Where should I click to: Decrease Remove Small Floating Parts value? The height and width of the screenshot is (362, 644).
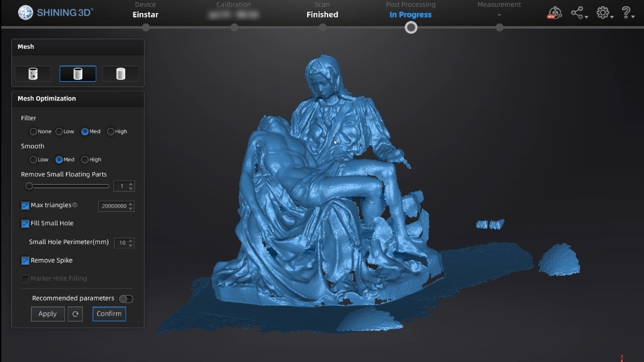pos(131,188)
